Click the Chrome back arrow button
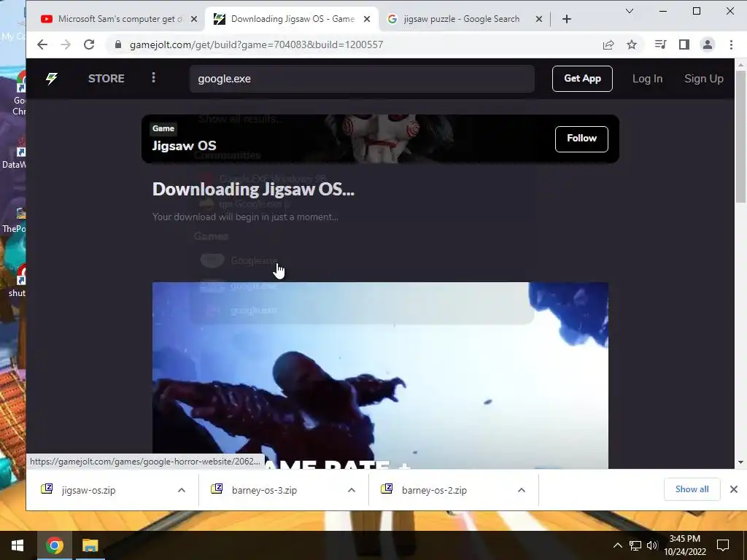 (x=42, y=44)
